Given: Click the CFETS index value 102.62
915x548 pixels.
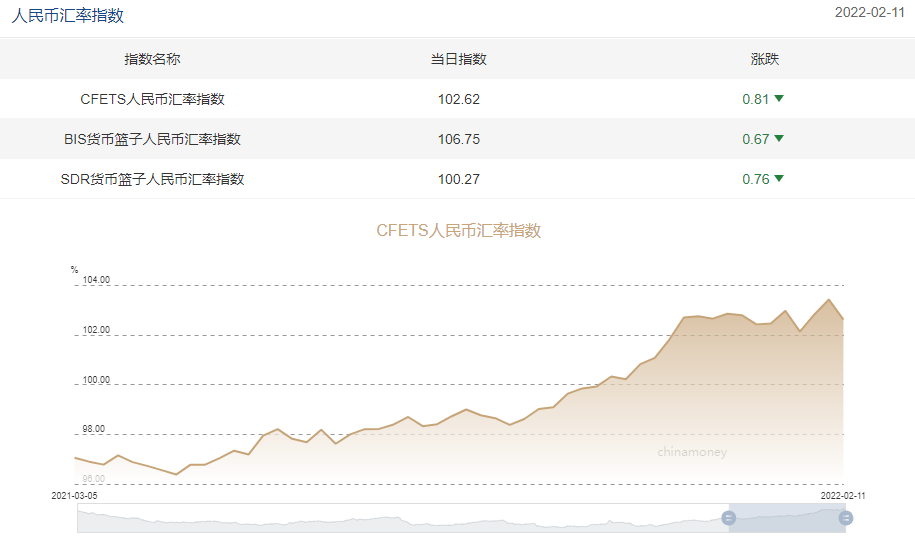Looking at the screenshot, I should 458,99.
